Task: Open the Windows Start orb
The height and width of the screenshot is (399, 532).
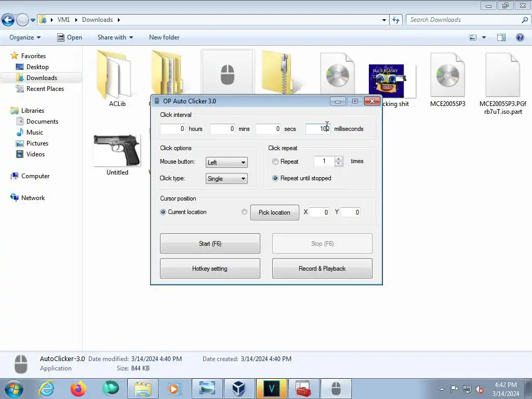Action: point(14,389)
